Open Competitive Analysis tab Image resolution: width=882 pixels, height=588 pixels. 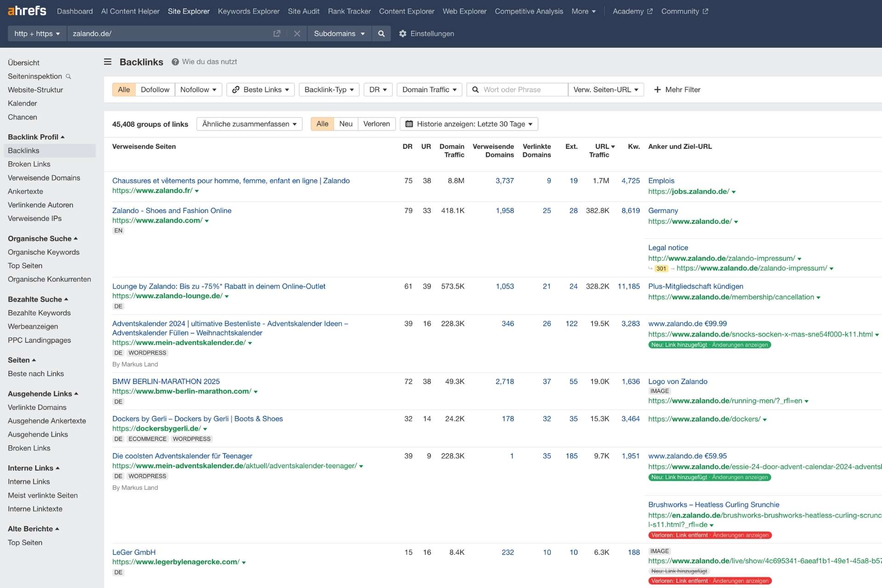529,11
